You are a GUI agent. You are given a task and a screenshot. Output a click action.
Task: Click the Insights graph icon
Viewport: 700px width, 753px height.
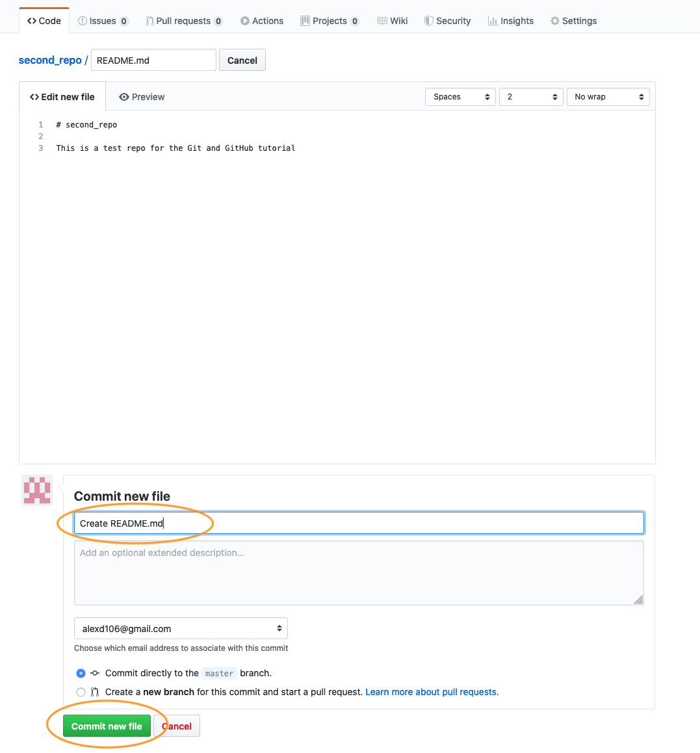(x=493, y=21)
